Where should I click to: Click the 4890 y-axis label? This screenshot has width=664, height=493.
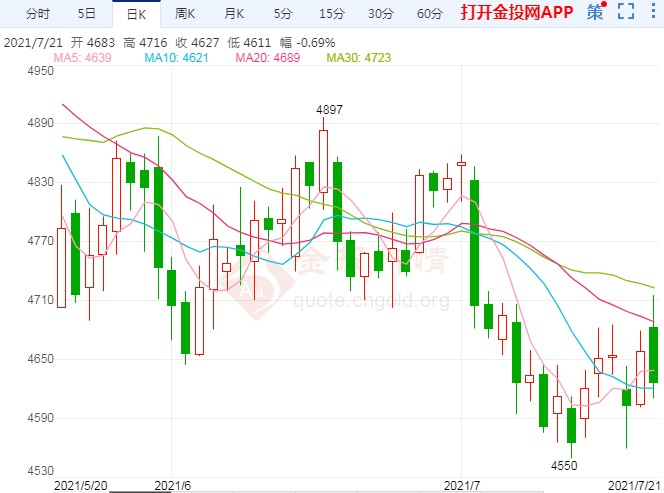click(x=41, y=123)
